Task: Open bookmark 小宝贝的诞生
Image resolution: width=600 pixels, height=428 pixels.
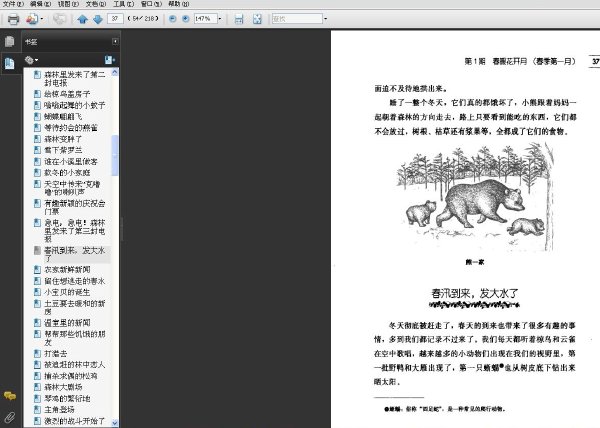Action: [67, 292]
